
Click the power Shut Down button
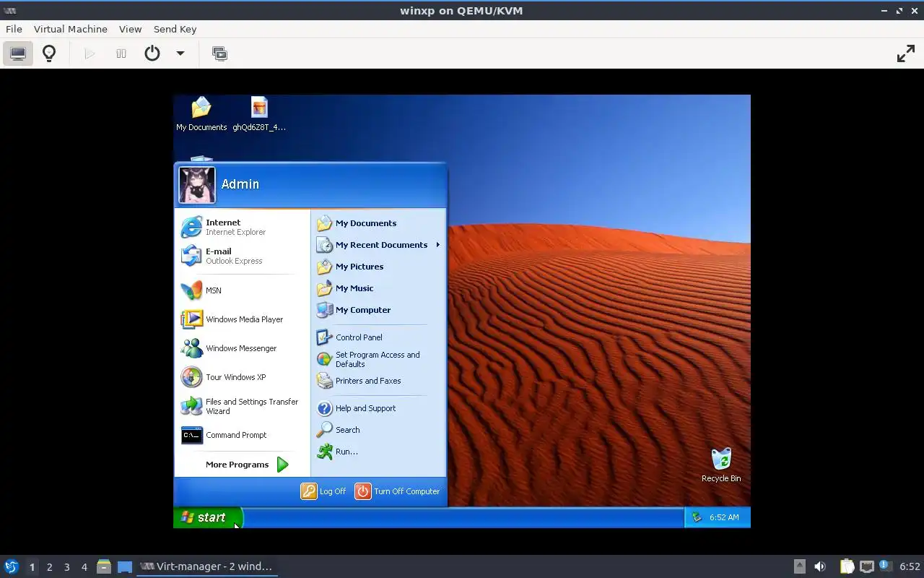(x=152, y=53)
